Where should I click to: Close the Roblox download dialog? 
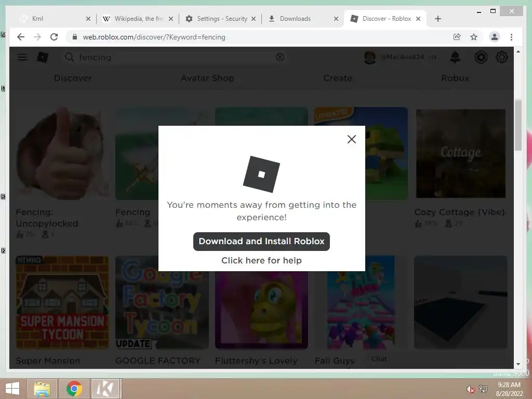(352, 139)
